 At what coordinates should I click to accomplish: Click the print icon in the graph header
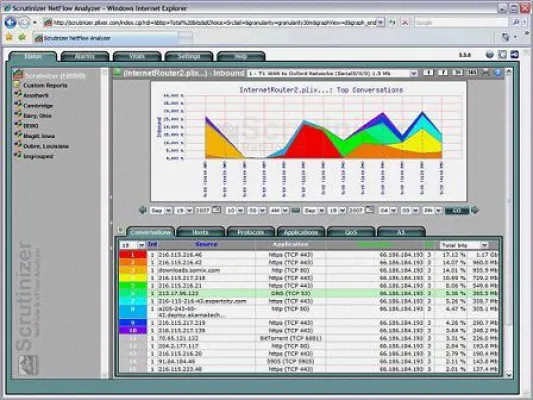coord(486,72)
